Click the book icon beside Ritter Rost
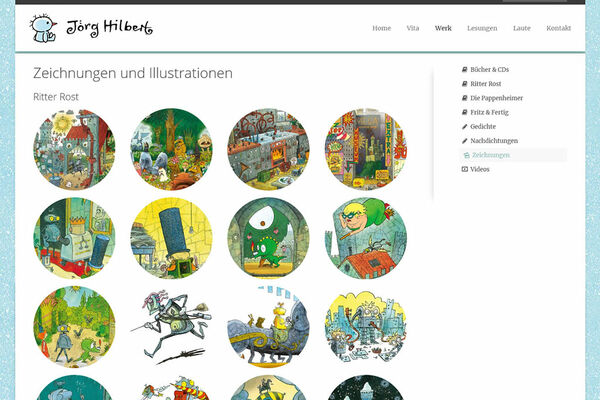This screenshot has width=600, height=400. coord(465,83)
